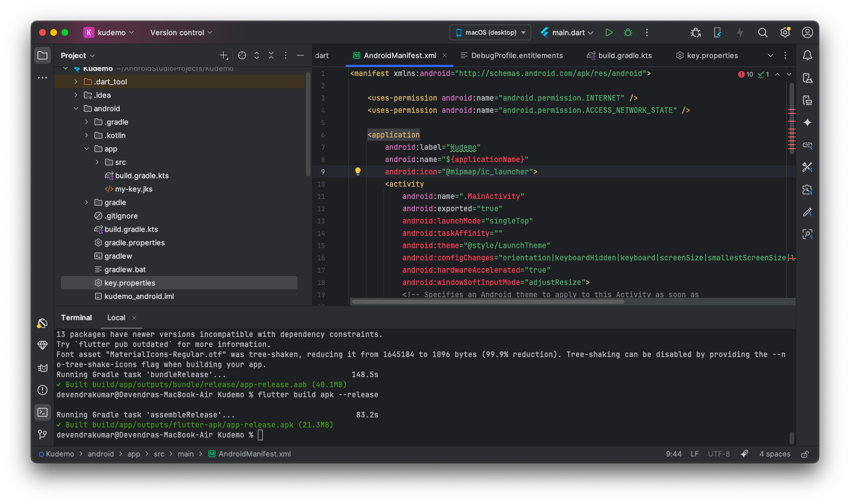Switch to the build.gradle.kts editor tab
Viewport: 850px width, 504px height.
[x=619, y=55]
